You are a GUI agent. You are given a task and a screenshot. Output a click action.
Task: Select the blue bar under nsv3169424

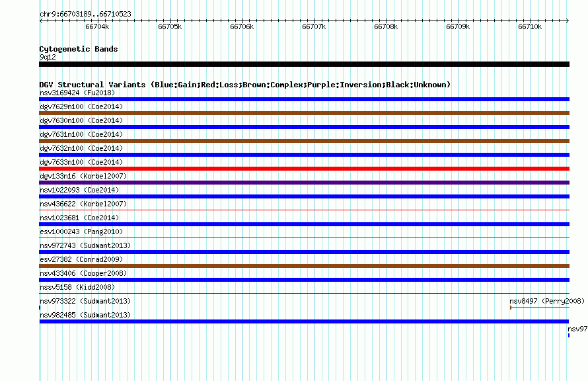304,99
